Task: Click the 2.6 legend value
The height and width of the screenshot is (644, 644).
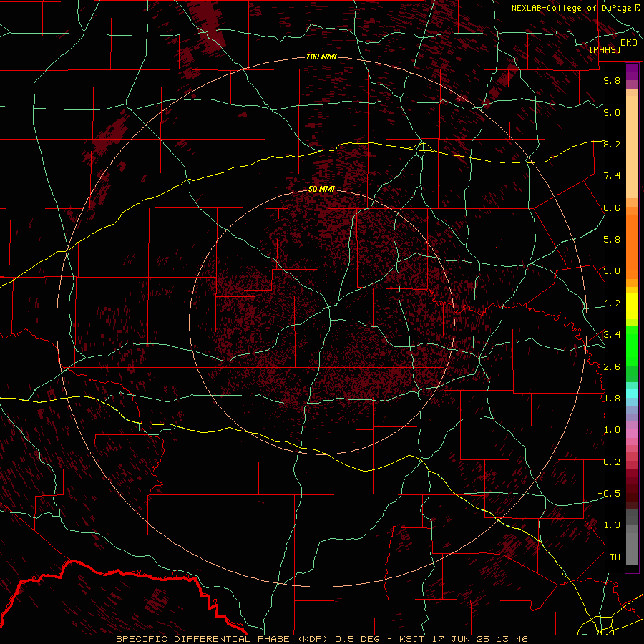Action: (612, 366)
